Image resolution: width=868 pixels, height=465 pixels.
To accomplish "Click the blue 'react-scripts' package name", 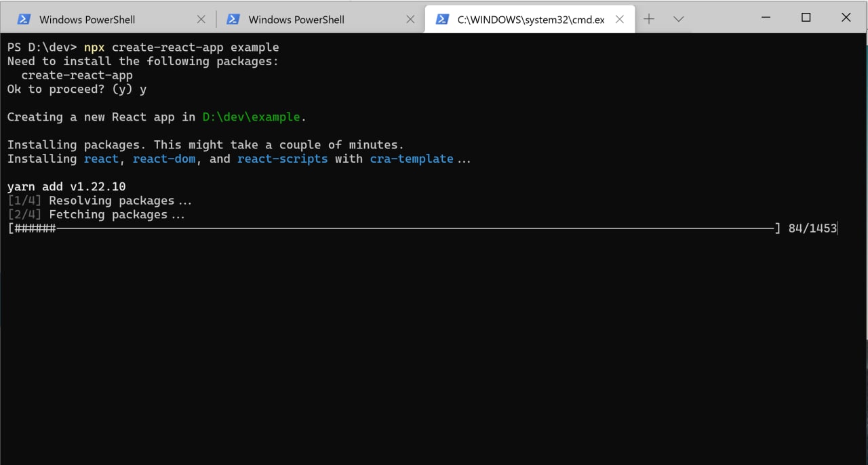I will pyautogui.click(x=282, y=159).
